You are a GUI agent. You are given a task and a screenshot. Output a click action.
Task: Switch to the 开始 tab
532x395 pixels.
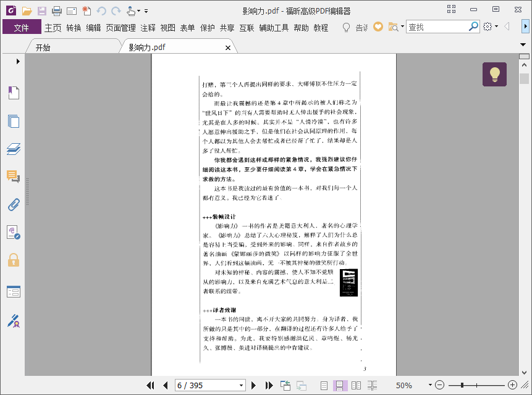43,48
